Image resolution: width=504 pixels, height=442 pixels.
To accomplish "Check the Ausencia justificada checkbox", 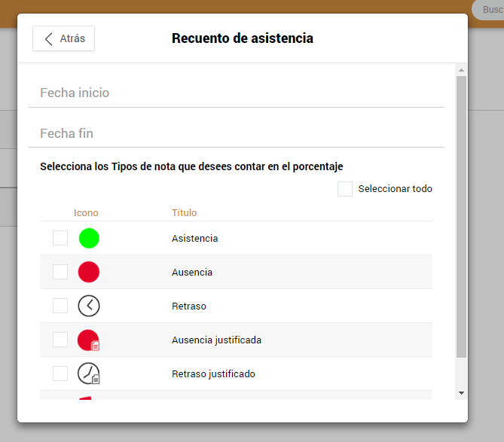I will click(60, 340).
